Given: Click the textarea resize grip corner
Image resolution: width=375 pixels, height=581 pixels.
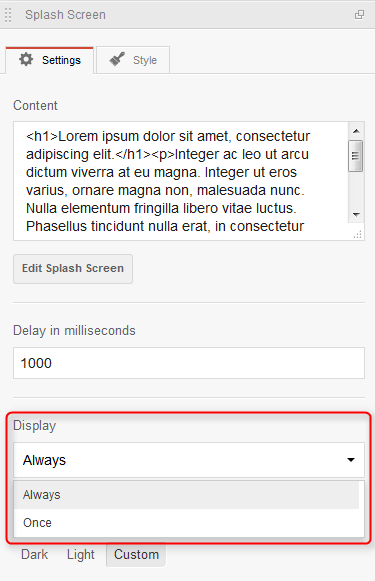Looking at the screenshot, I should (x=358, y=235).
